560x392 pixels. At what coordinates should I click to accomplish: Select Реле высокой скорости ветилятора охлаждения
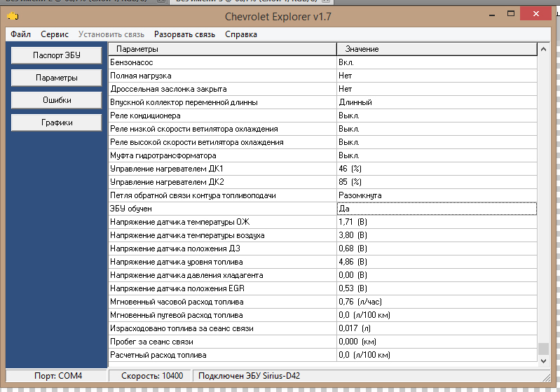coord(322,142)
